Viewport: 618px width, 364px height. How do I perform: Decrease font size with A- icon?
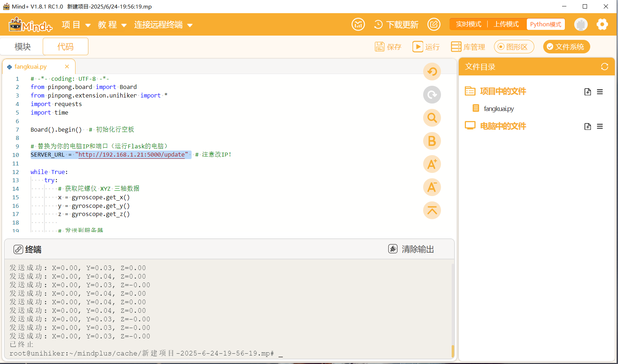point(432,187)
